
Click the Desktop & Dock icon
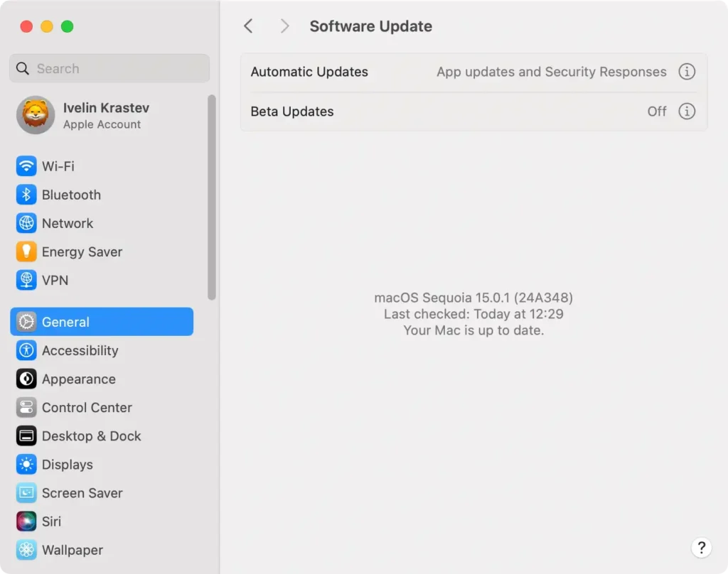(x=26, y=435)
